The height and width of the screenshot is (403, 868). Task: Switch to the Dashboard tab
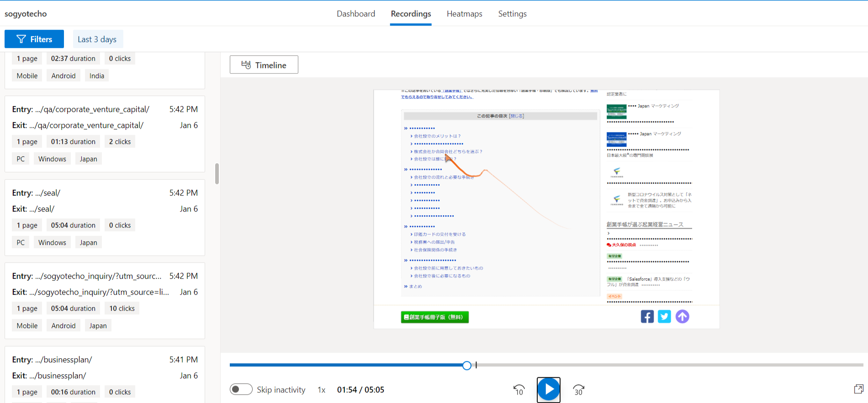pos(355,14)
